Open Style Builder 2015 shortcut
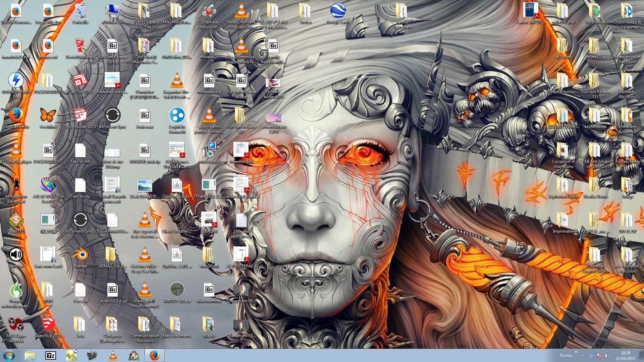This screenshot has width=644, height=362. click(x=80, y=118)
